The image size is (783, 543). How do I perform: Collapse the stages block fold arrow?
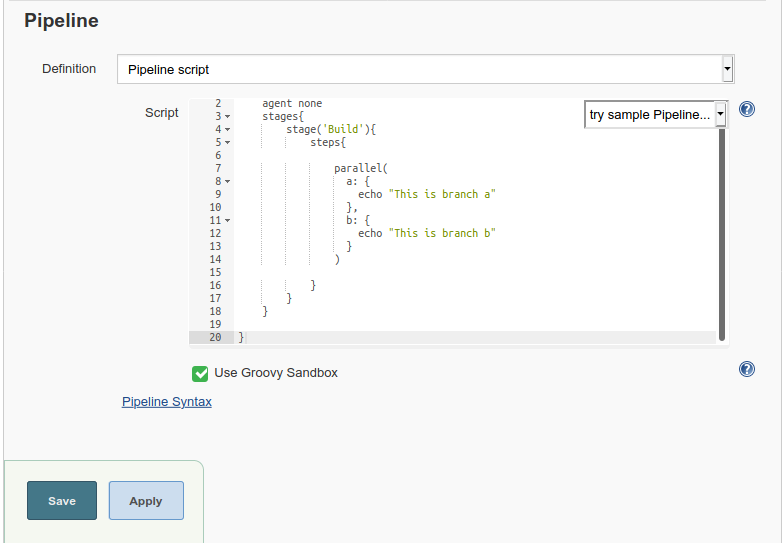pyautogui.click(x=228, y=117)
